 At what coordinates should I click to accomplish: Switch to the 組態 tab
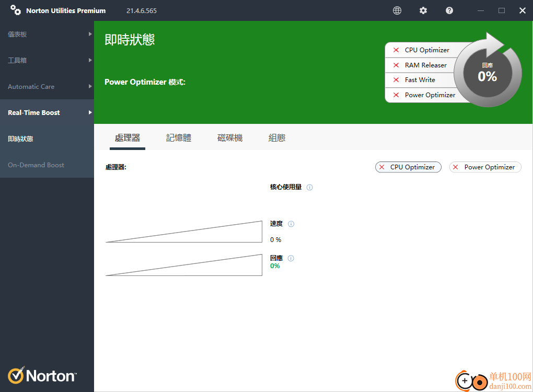[x=277, y=138]
